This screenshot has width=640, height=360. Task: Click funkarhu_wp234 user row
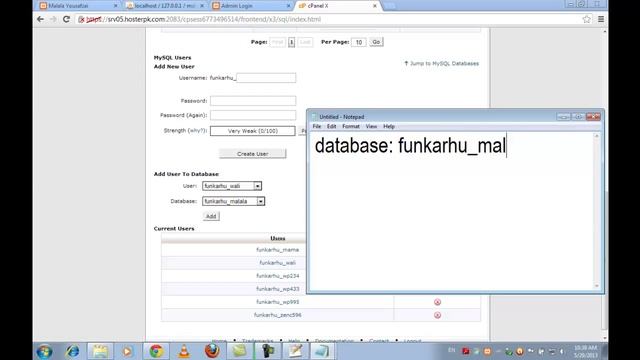[x=278, y=276]
